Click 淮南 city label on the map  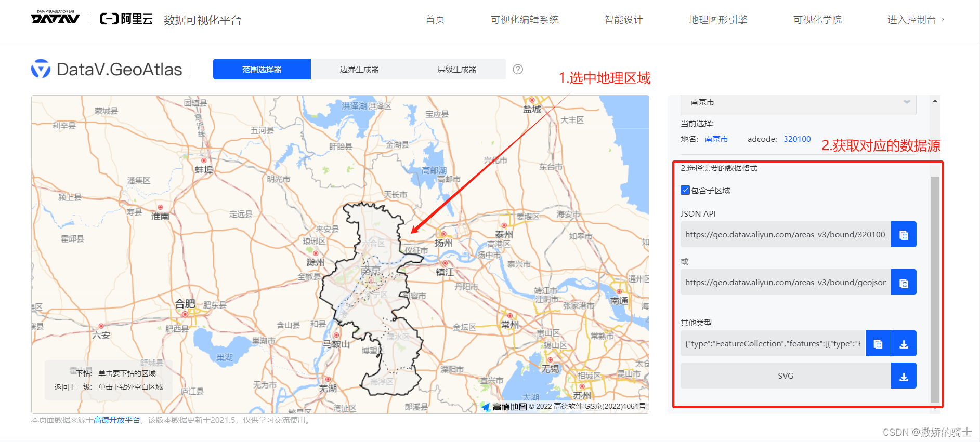160,216
